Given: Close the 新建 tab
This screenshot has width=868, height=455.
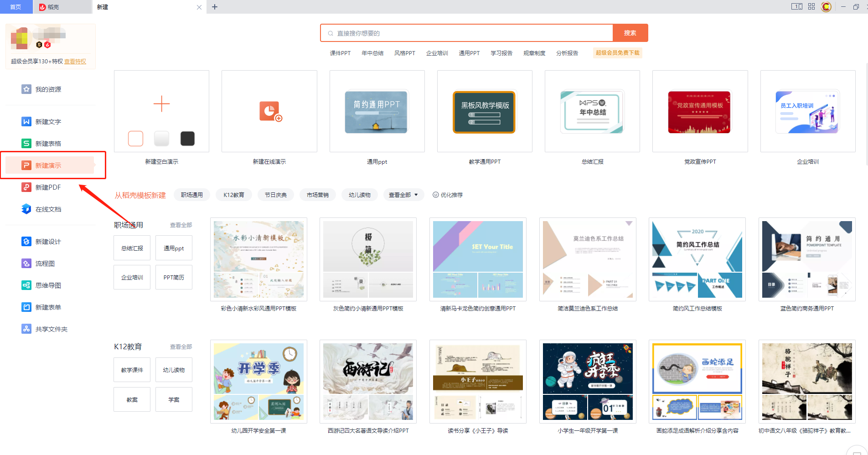Looking at the screenshot, I should coord(199,7).
